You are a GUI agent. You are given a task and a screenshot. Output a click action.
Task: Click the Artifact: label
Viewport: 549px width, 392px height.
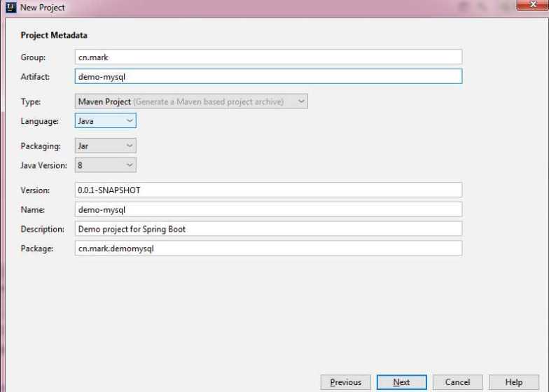(35, 77)
